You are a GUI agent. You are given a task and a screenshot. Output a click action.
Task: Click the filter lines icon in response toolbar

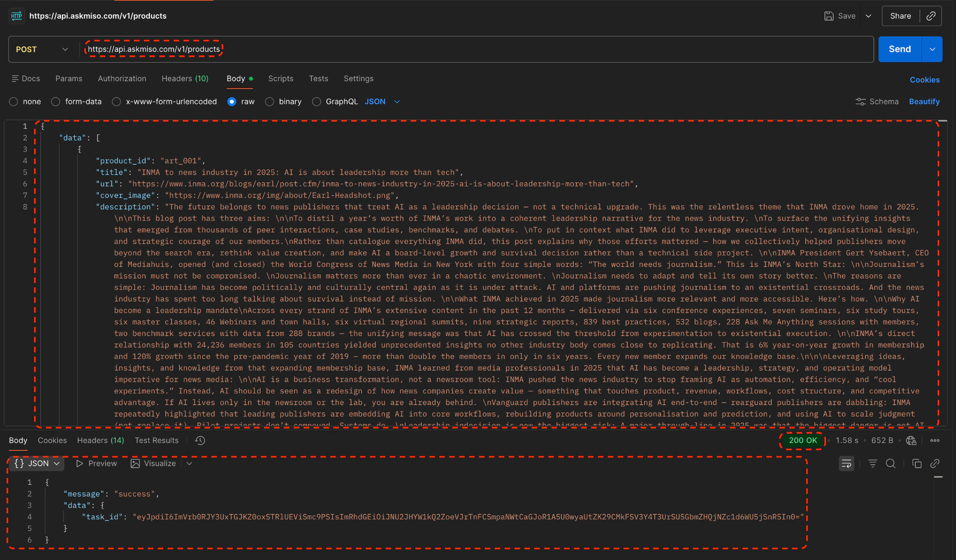coord(872,463)
